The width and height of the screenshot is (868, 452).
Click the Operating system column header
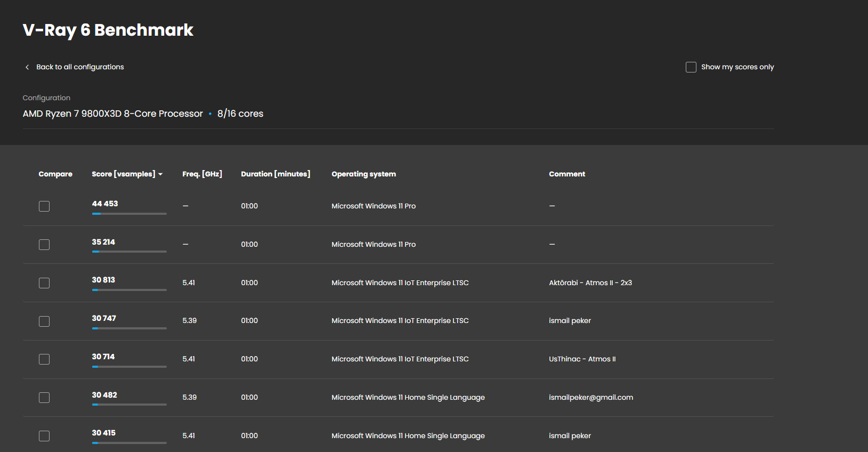pos(364,174)
